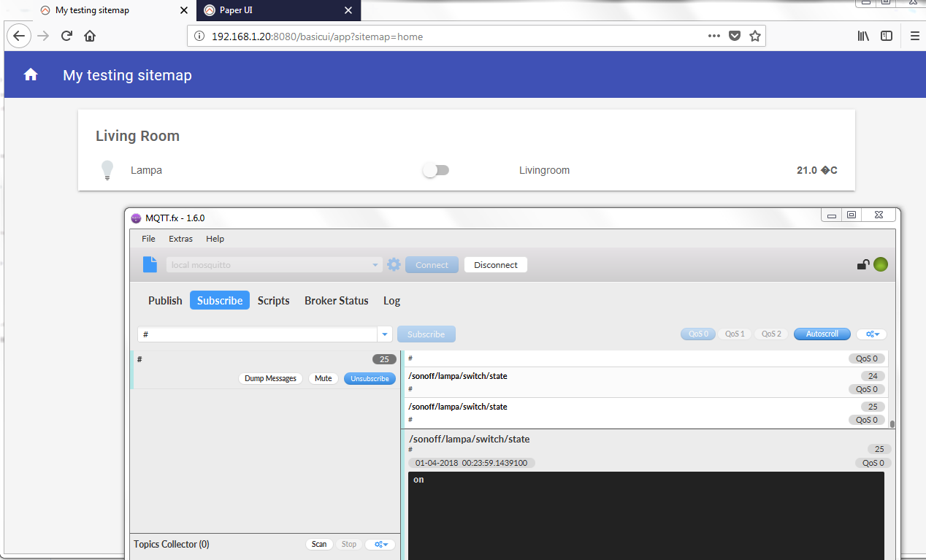
Task: Click the 21.0 °C Livingroom temperature value
Action: click(x=816, y=170)
